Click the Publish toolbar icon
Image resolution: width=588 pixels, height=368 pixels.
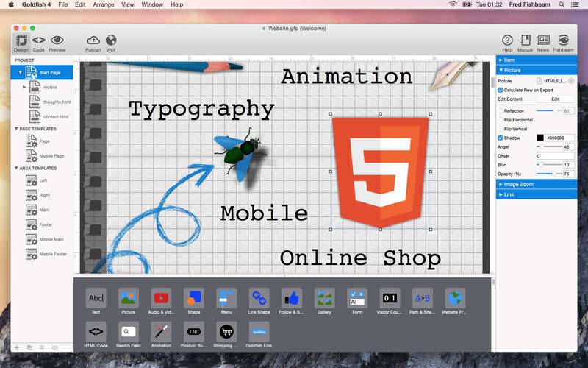click(x=93, y=40)
